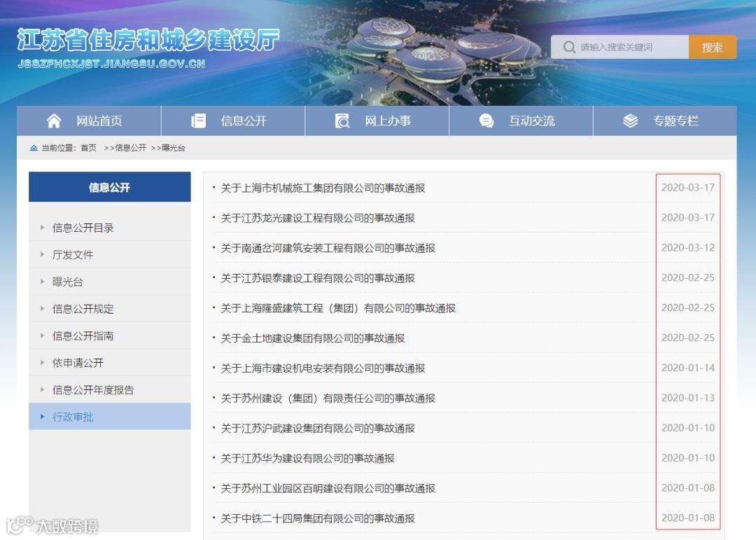756x540 pixels.
Task: Click the arrow bullet beside 信息公开规定
Action: 43,308
